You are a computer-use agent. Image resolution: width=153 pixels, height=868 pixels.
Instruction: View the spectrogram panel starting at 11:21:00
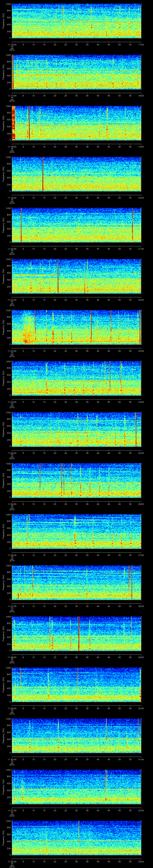coord(76,276)
